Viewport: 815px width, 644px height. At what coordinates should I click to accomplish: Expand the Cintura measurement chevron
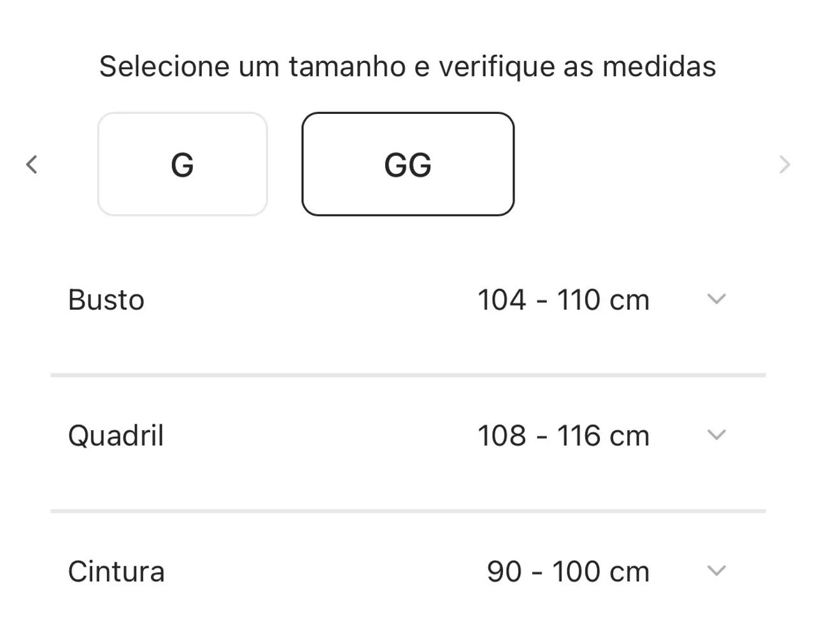coord(716,571)
